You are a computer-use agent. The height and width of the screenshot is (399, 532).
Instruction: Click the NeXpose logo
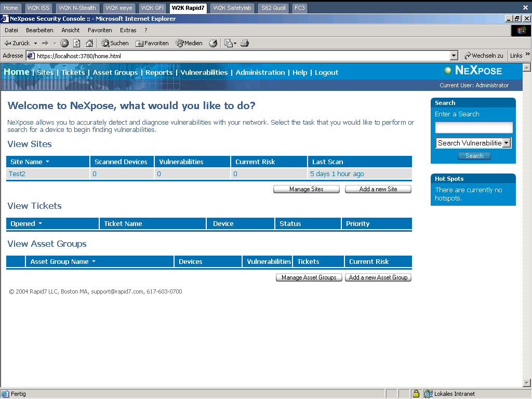click(x=473, y=71)
